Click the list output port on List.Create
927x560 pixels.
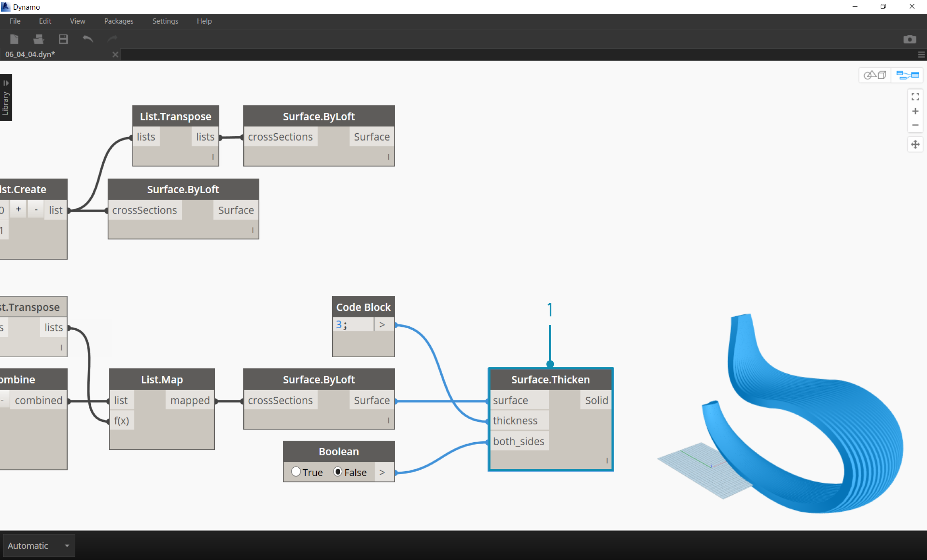(56, 210)
